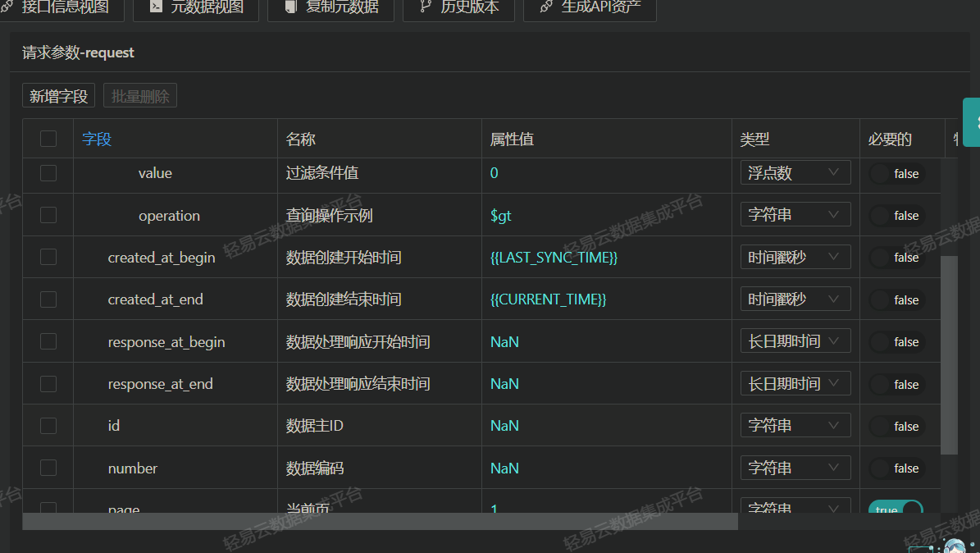The height and width of the screenshot is (553, 980).
Task: Tick the select-all checkbox in header
Action: click(x=48, y=138)
